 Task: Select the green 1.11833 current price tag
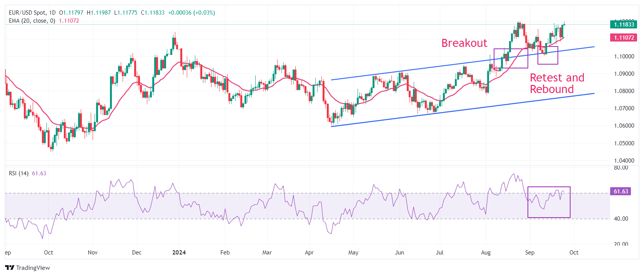point(624,25)
